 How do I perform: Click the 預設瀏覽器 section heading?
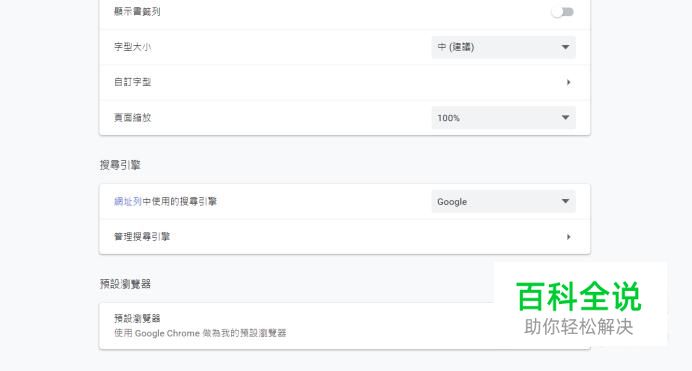(125, 284)
